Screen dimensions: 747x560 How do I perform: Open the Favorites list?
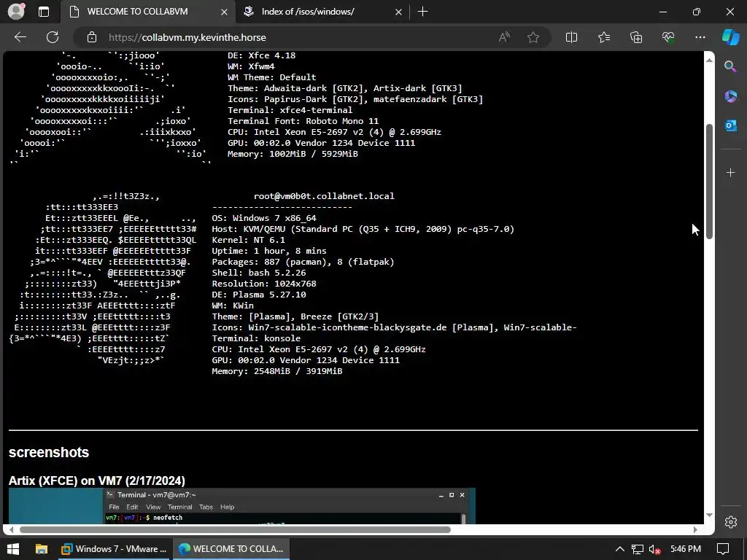pos(603,37)
